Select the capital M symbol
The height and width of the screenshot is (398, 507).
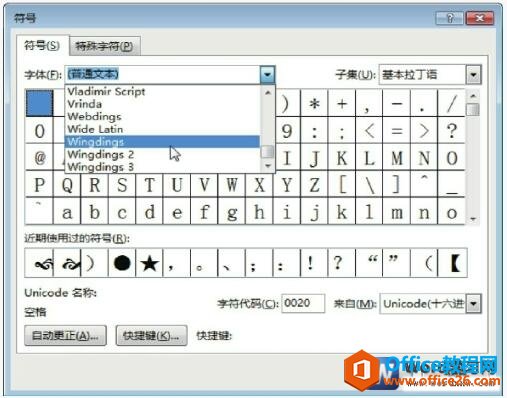[397, 158]
